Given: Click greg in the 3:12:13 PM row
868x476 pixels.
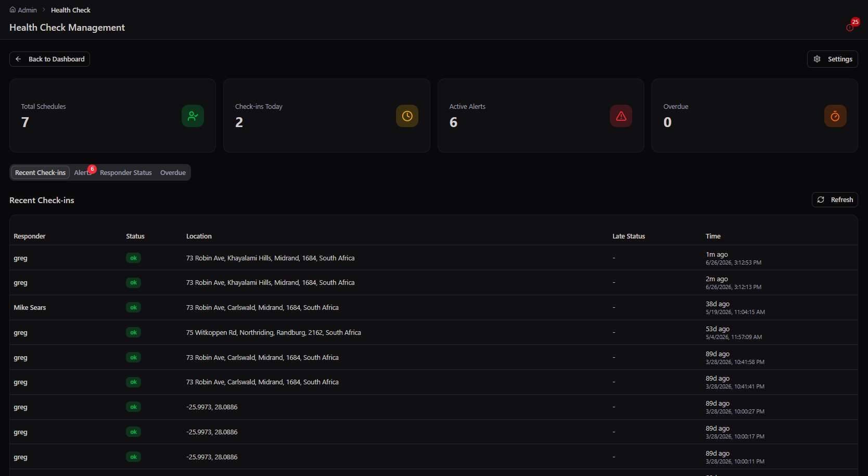Looking at the screenshot, I should coord(20,282).
